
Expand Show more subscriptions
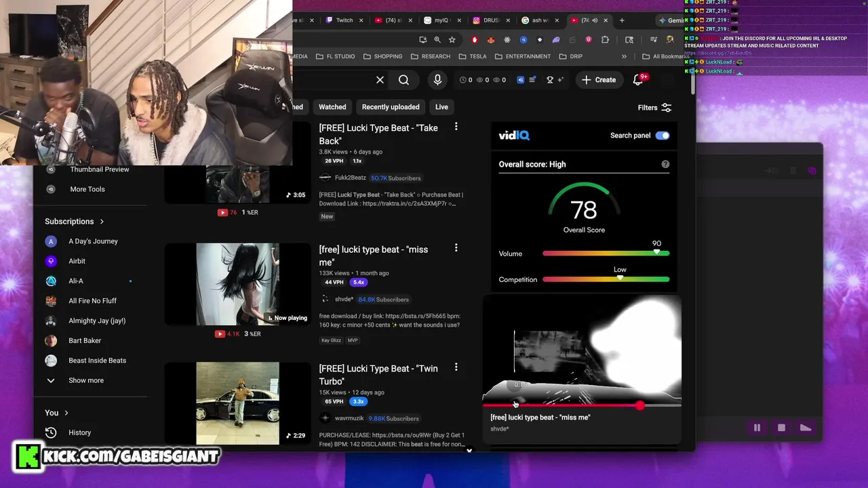85,380
